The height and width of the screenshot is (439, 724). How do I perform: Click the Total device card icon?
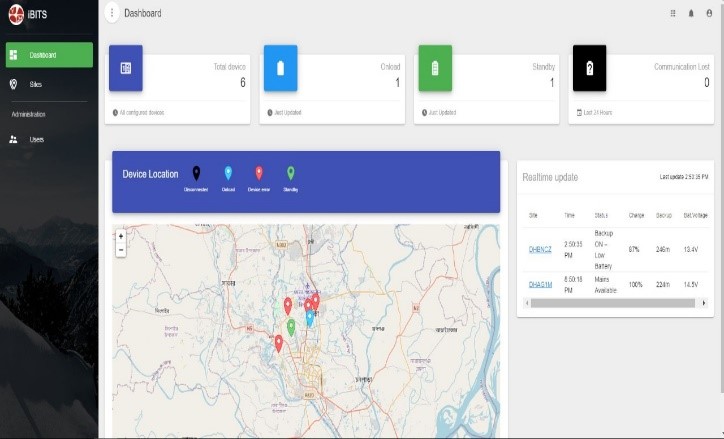click(126, 68)
